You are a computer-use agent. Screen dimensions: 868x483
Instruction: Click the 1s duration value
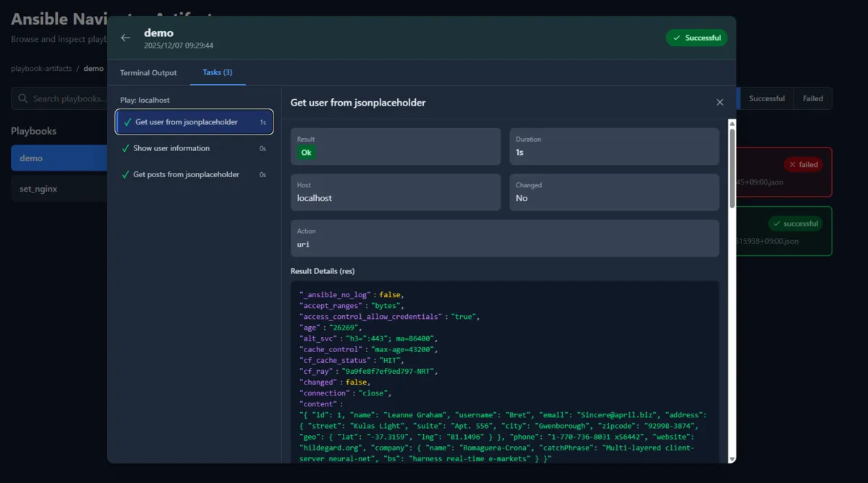519,153
